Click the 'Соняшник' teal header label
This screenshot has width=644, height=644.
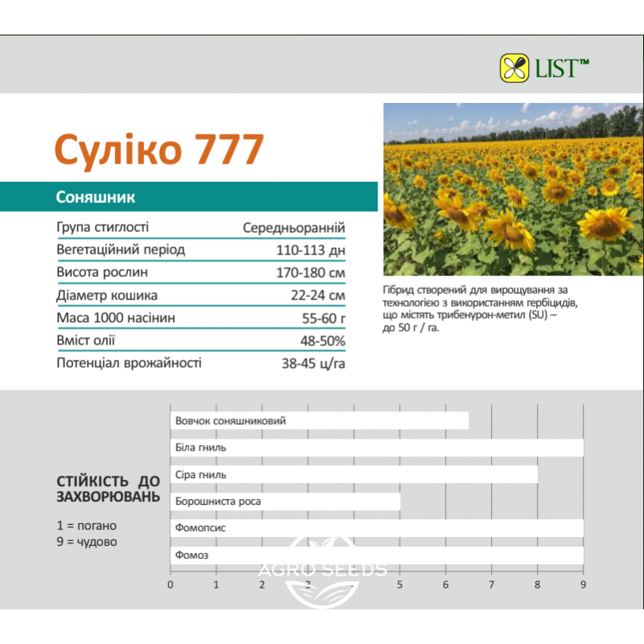[x=95, y=197]
